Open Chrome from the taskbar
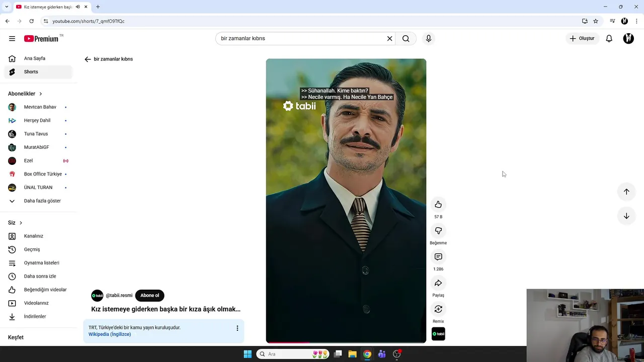Screen dimensions: 644x362 click(x=367, y=354)
